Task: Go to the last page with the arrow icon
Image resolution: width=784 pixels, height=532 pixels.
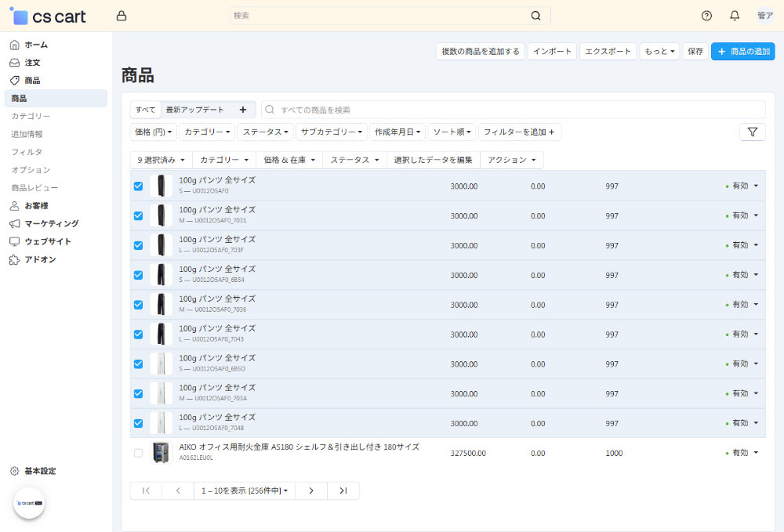Action: (342, 490)
